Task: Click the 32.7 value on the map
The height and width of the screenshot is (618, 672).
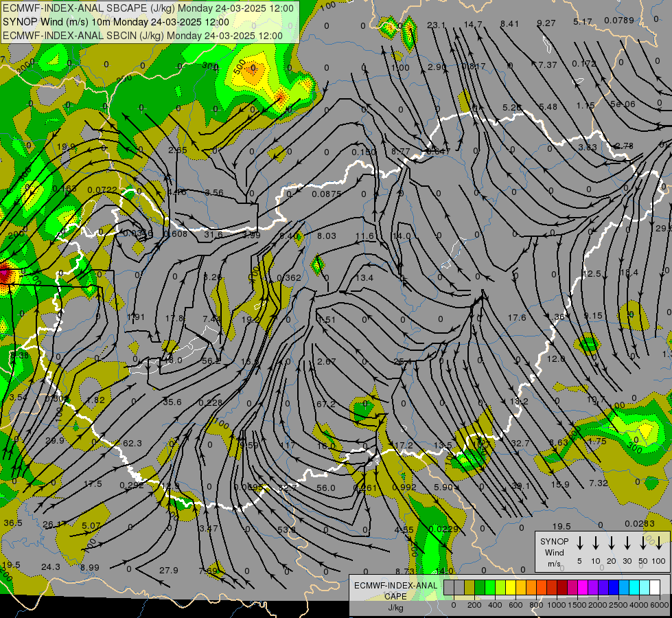Action: (520, 443)
